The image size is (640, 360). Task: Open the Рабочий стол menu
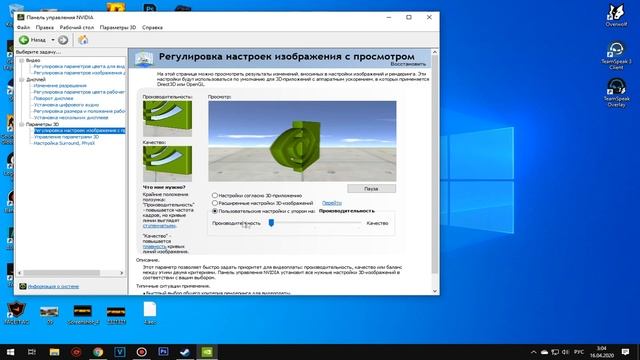77,27
